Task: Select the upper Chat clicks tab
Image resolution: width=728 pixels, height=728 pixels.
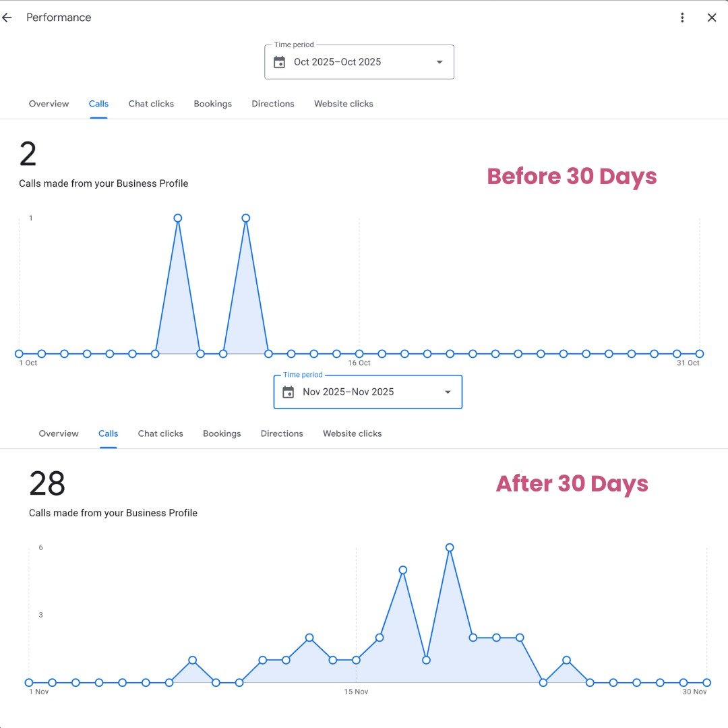Action: [151, 104]
